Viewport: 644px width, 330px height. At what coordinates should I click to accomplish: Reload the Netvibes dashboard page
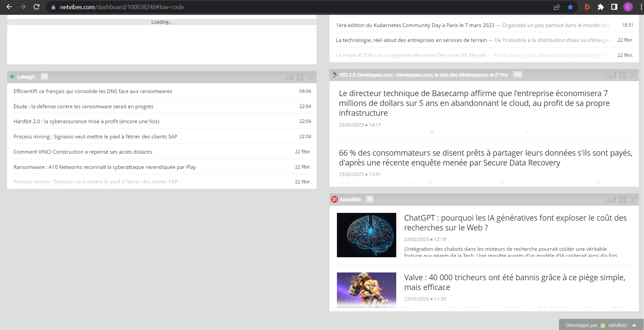pos(37,7)
